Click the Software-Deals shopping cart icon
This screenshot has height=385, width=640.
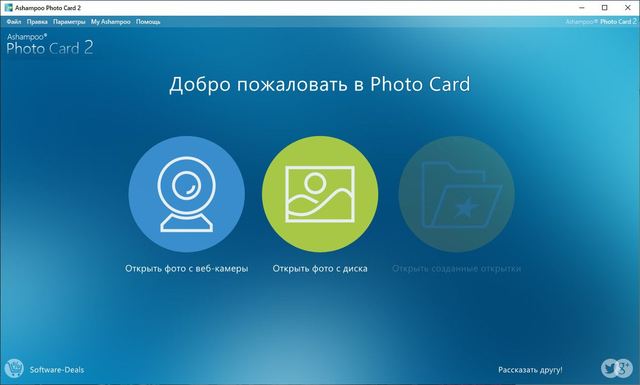click(14, 369)
